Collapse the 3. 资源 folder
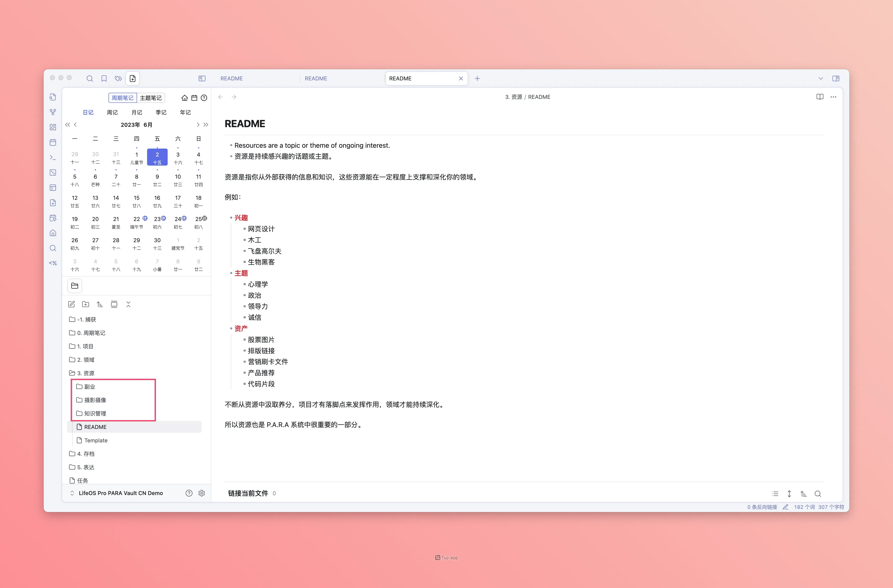 [86, 373]
